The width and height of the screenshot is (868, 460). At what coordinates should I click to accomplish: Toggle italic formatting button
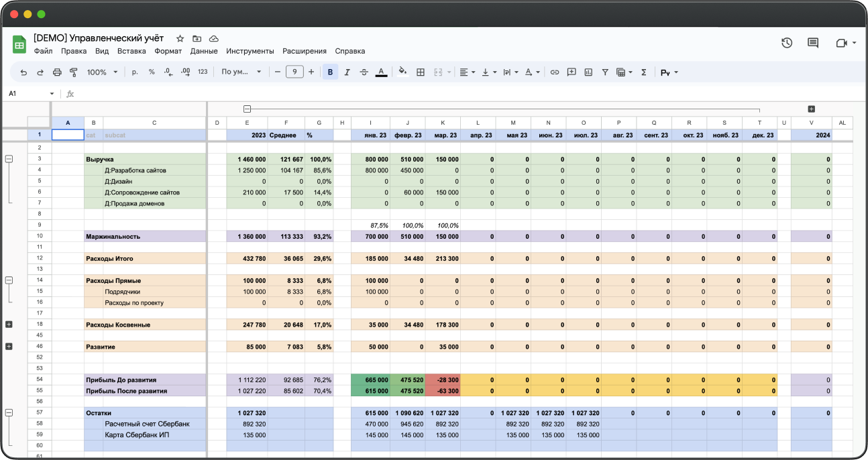(x=347, y=72)
